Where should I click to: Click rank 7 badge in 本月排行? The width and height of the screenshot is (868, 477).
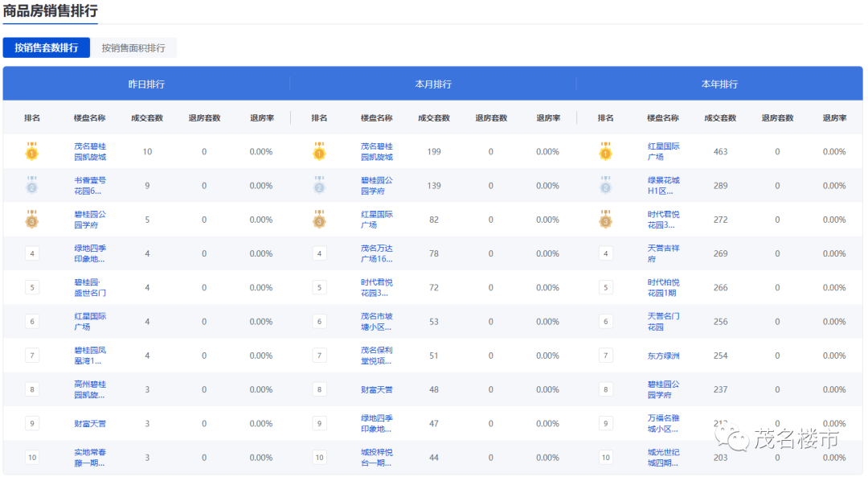[319, 356]
